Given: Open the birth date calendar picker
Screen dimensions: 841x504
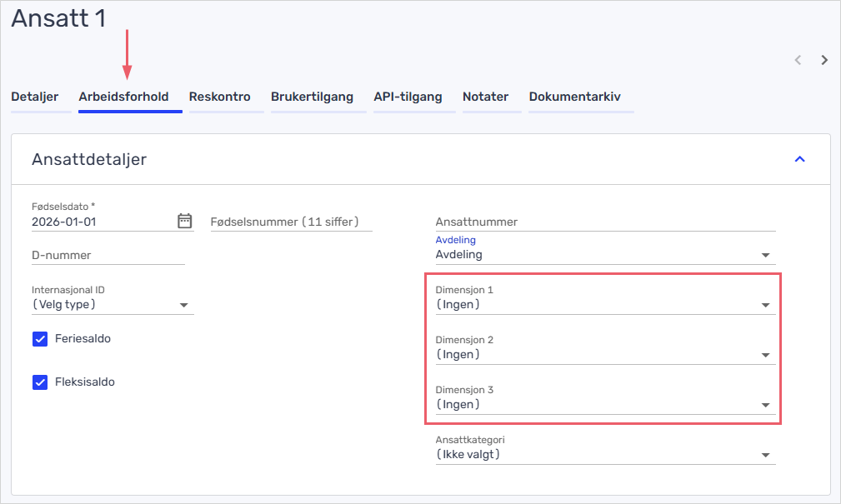Looking at the screenshot, I should pos(185,221).
